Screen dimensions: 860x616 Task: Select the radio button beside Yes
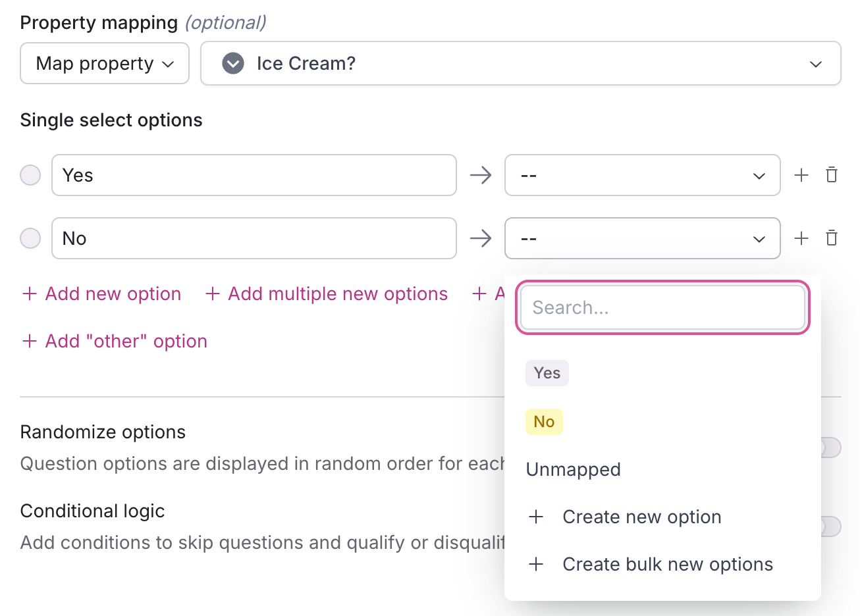30,175
